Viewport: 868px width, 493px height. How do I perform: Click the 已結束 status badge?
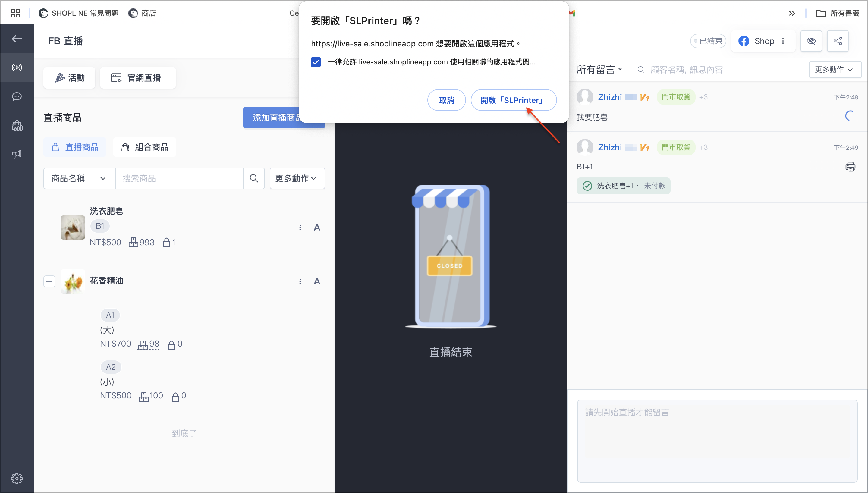[708, 41]
